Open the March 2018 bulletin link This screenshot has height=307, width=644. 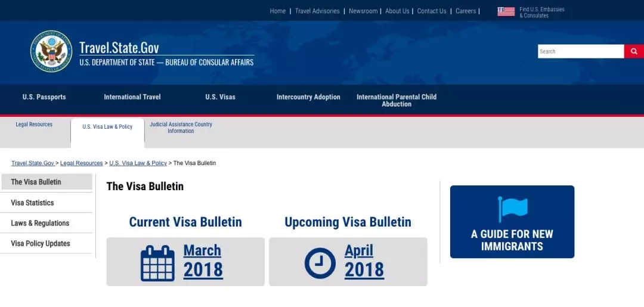click(x=203, y=261)
